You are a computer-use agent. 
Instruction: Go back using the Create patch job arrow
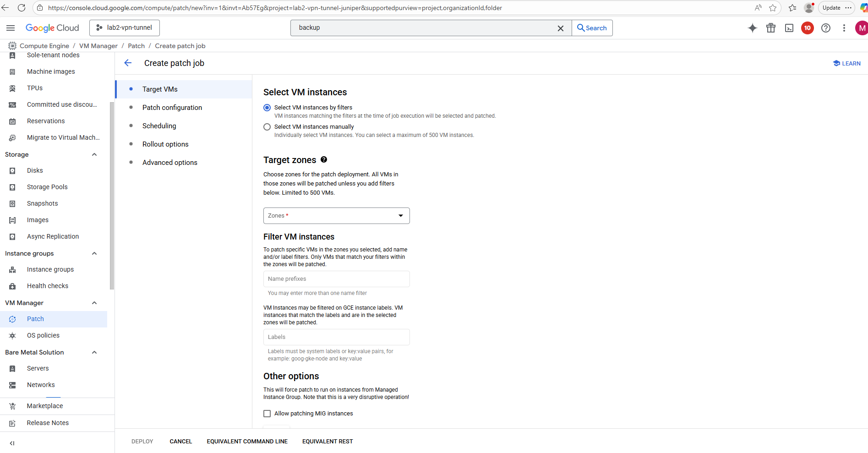[128, 63]
